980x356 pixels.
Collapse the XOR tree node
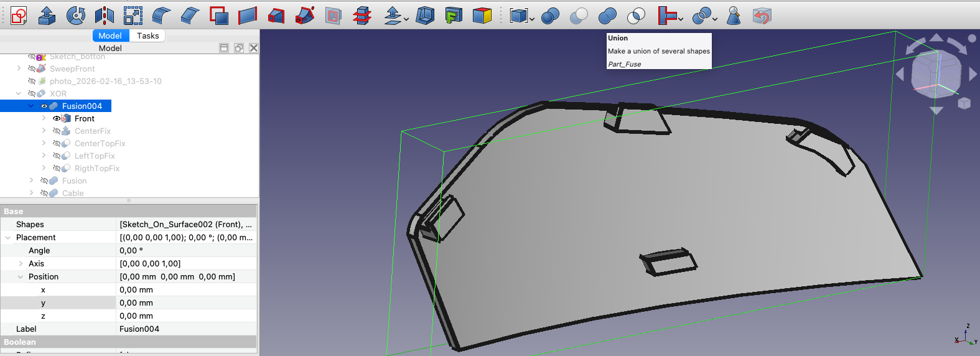(x=19, y=93)
